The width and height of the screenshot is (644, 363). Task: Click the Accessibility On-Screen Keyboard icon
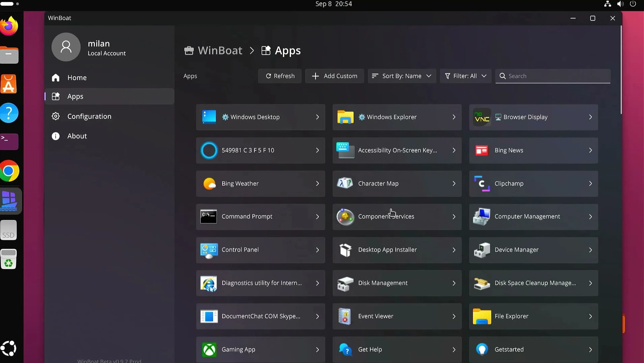(x=345, y=150)
